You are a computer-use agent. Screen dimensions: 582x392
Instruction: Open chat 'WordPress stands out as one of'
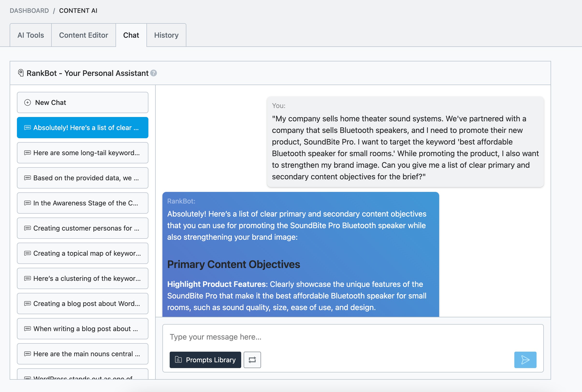[x=82, y=374]
